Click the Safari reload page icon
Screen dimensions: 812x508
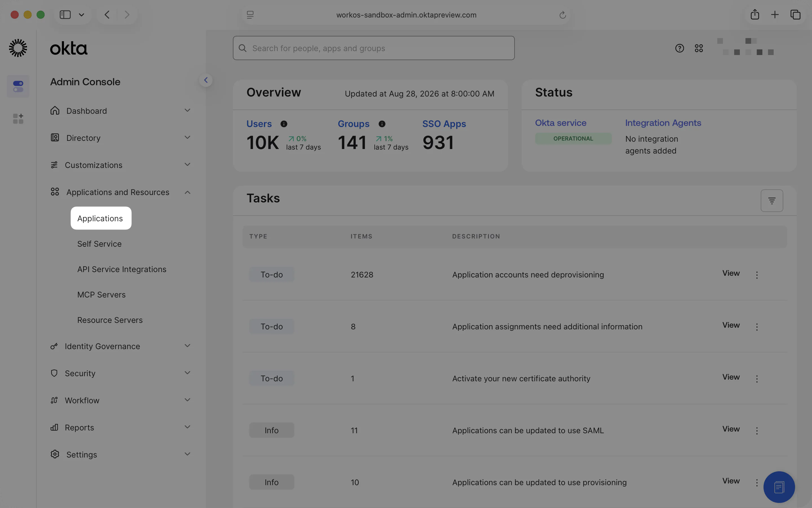tap(563, 15)
